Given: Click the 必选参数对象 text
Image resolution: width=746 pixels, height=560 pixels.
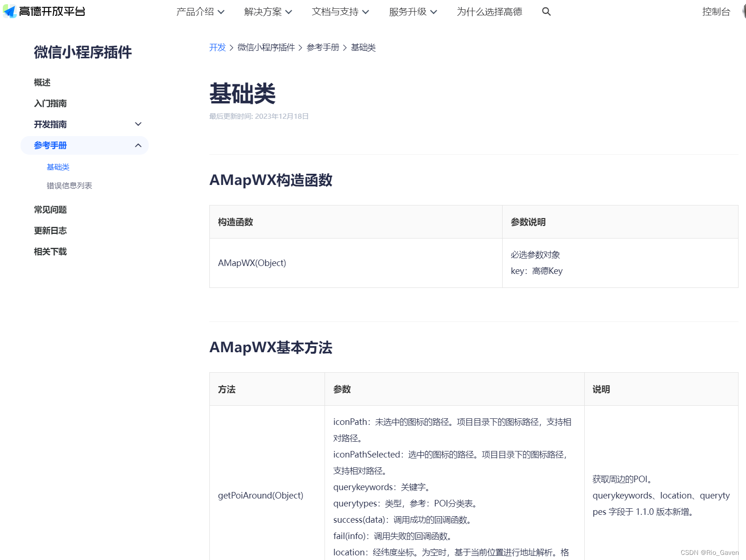Looking at the screenshot, I should click(x=535, y=255).
